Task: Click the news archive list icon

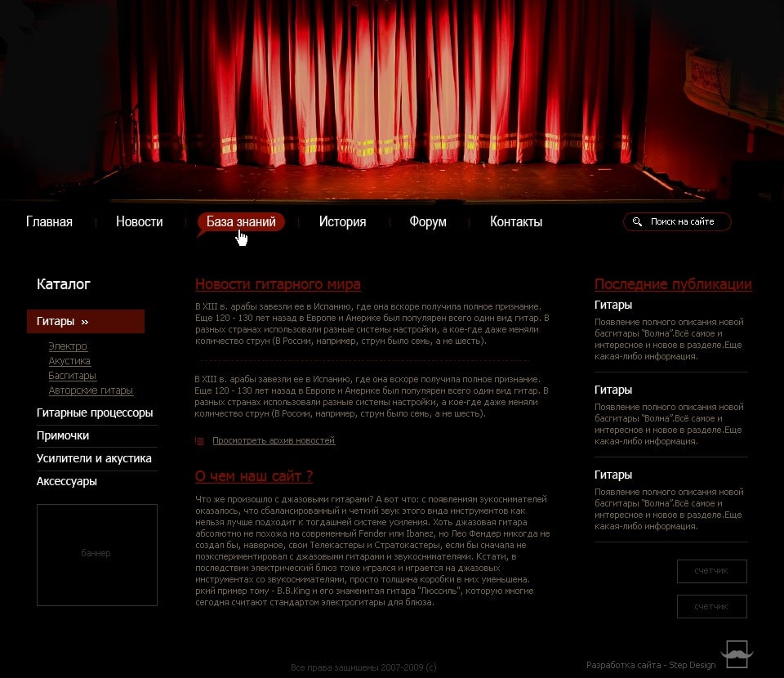Action: [199, 441]
